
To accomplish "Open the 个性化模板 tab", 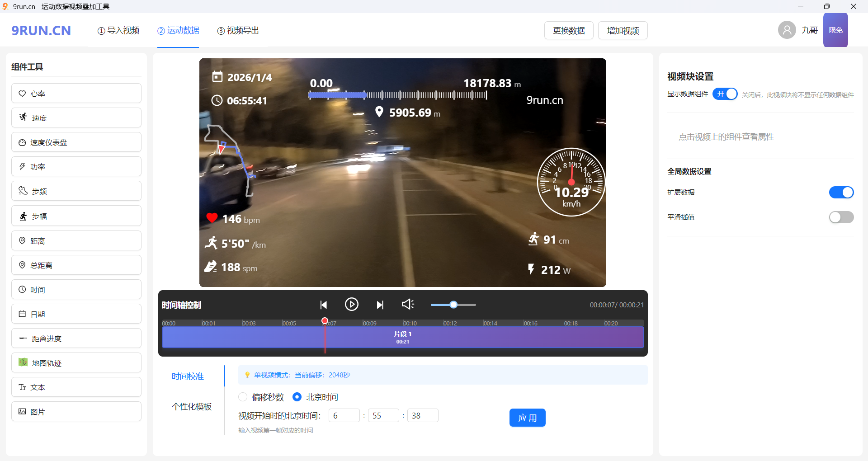I will coord(192,406).
